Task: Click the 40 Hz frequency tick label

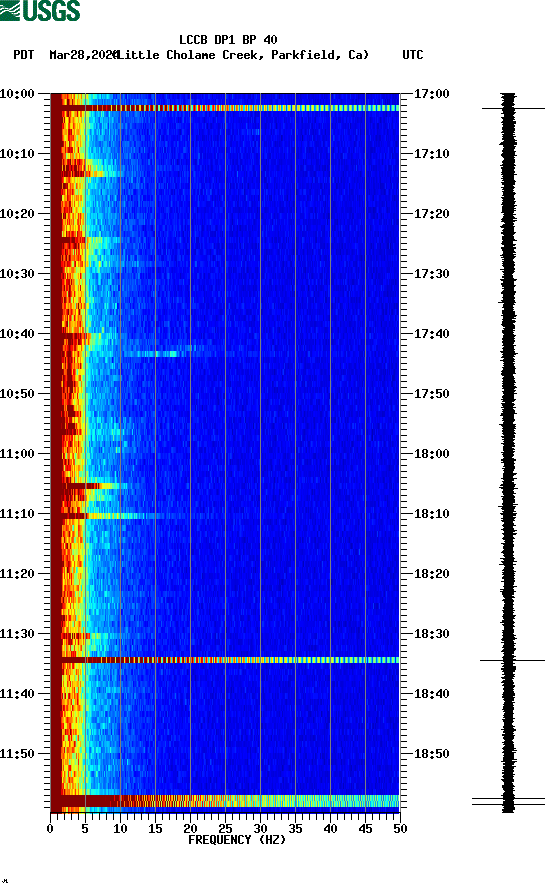Action: coord(330,829)
